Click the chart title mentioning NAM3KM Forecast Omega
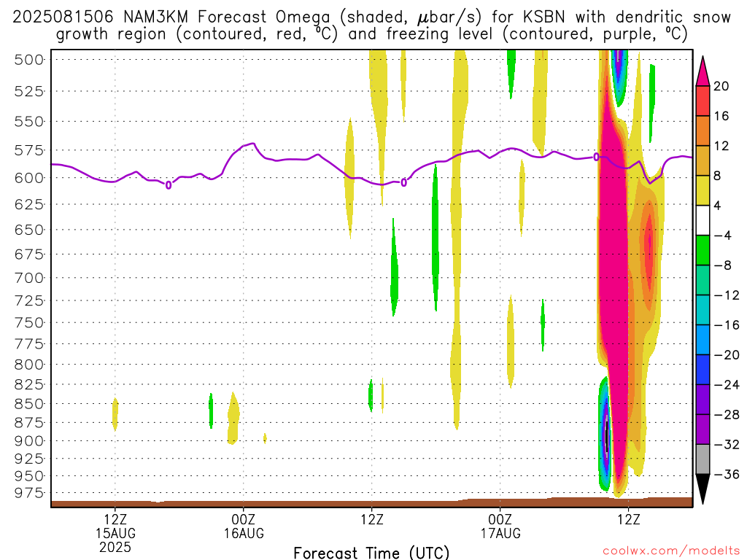Screen dimensions: 747x560 pyautogui.click(x=371, y=26)
